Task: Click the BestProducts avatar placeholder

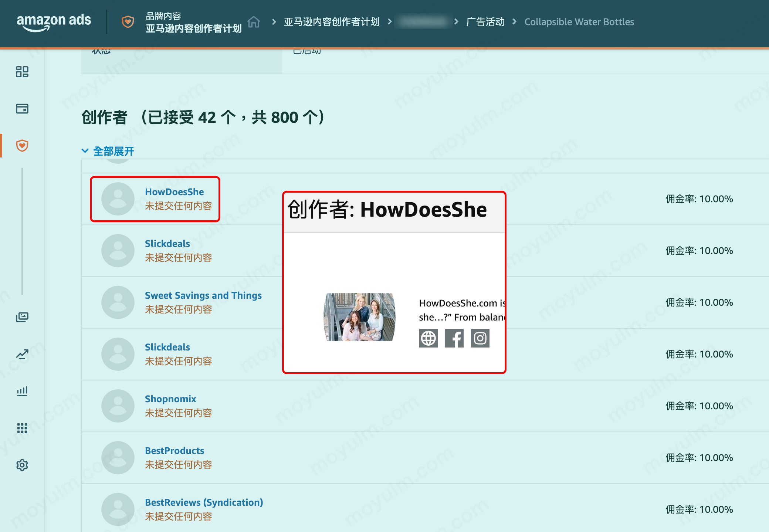Action: 118,458
